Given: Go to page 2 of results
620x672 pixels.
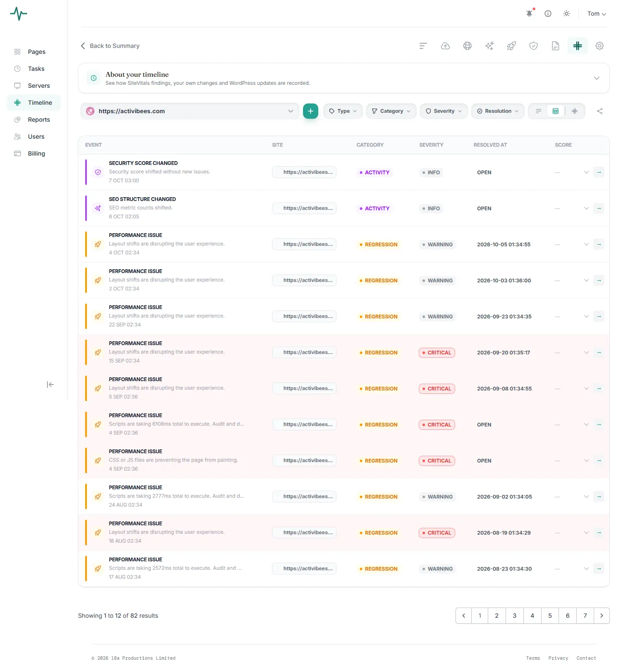Looking at the screenshot, I should pyautogui.click(x=497, y=616).
